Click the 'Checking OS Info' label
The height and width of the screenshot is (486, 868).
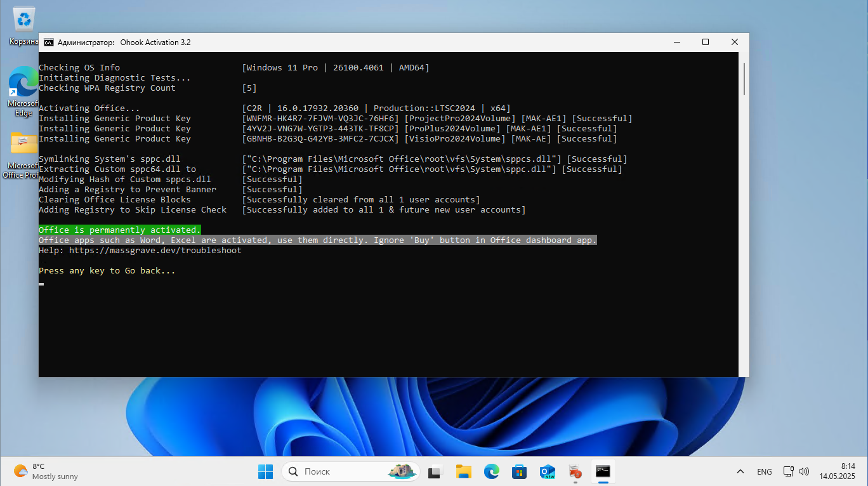coord(79,68)
